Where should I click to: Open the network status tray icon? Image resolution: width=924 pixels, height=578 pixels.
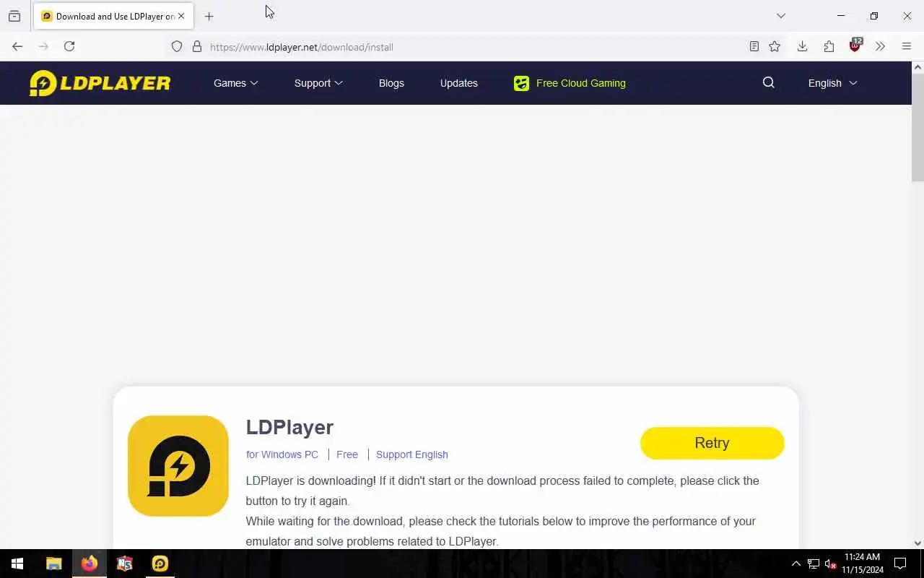point(814,564)
